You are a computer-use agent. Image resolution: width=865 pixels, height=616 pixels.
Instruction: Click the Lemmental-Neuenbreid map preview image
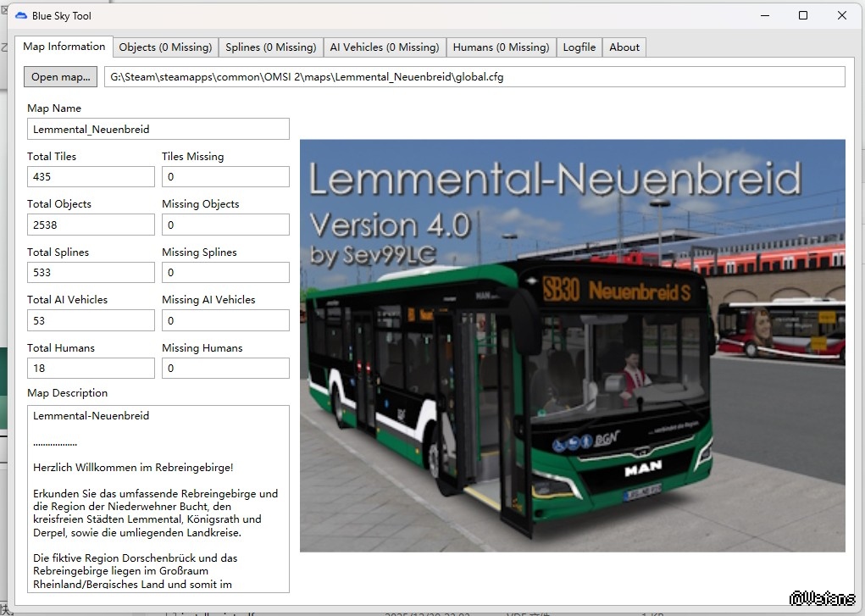(573, 346)
